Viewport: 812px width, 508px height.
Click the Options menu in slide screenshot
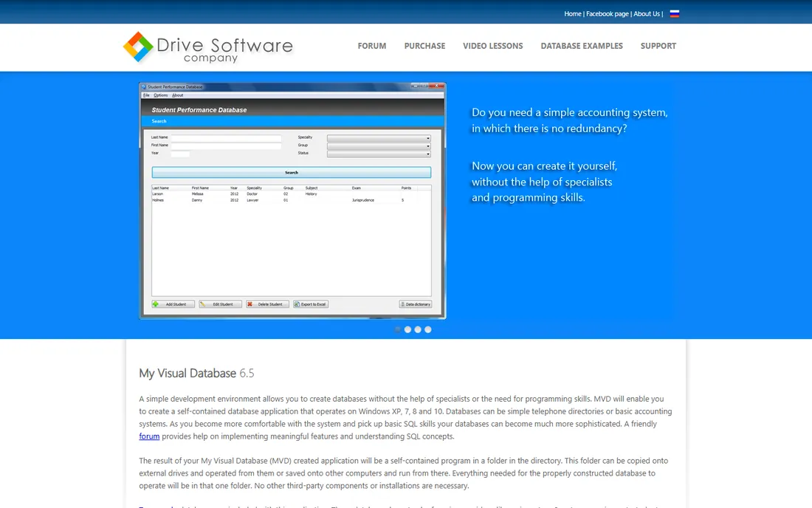click(x=160, y=95)
